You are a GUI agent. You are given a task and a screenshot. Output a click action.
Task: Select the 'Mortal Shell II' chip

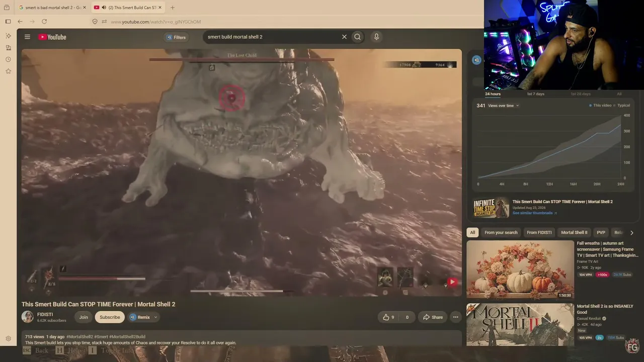tap(574, 233)
